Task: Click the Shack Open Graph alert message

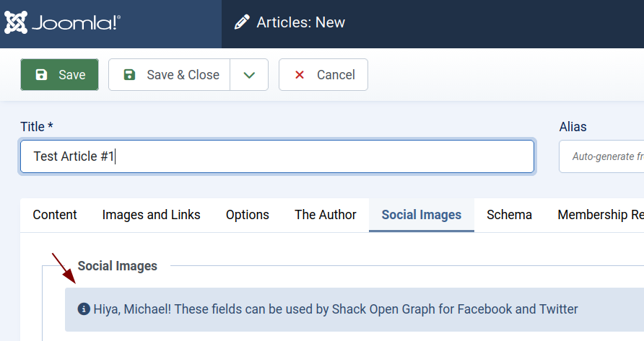Action: (336, 309)
